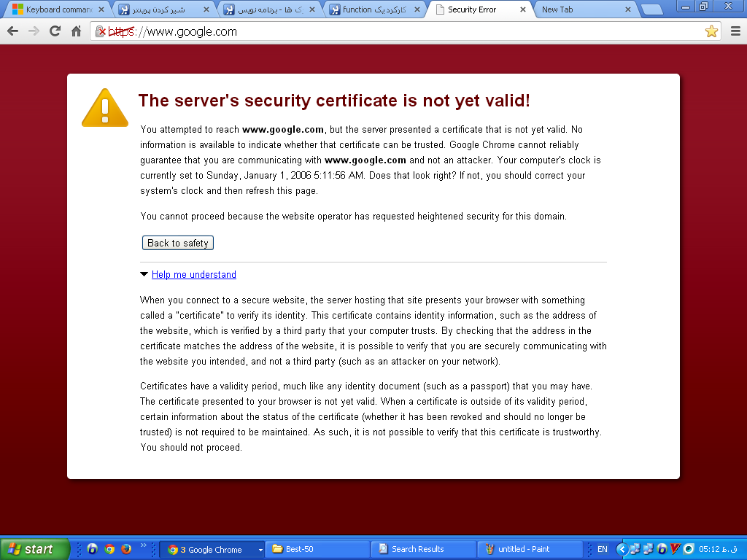Screen dimensions: 747x560
Task: Click the heightened security for this domain sentence
Action: click(x=354, y=216)
